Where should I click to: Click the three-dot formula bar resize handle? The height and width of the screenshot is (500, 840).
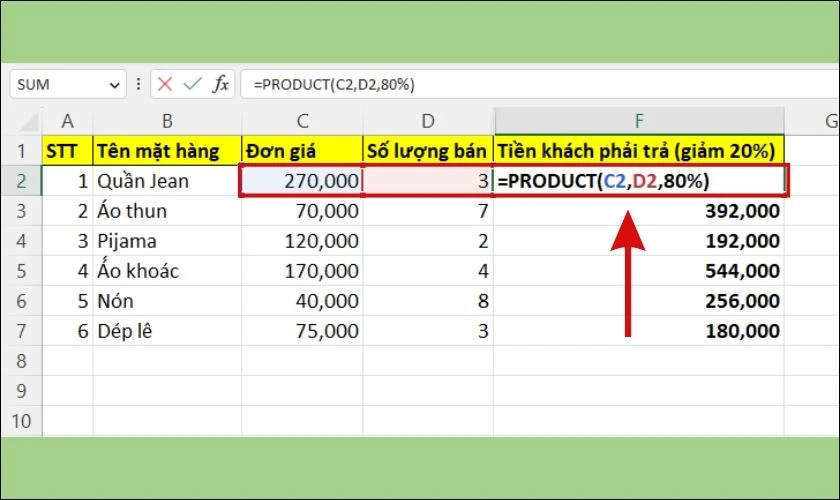click(x=138, y=84)
